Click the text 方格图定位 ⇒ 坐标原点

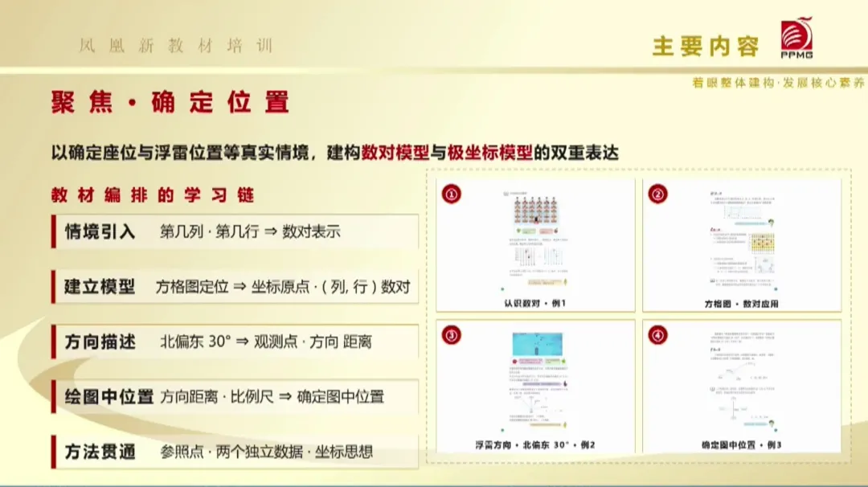[232, 287]
